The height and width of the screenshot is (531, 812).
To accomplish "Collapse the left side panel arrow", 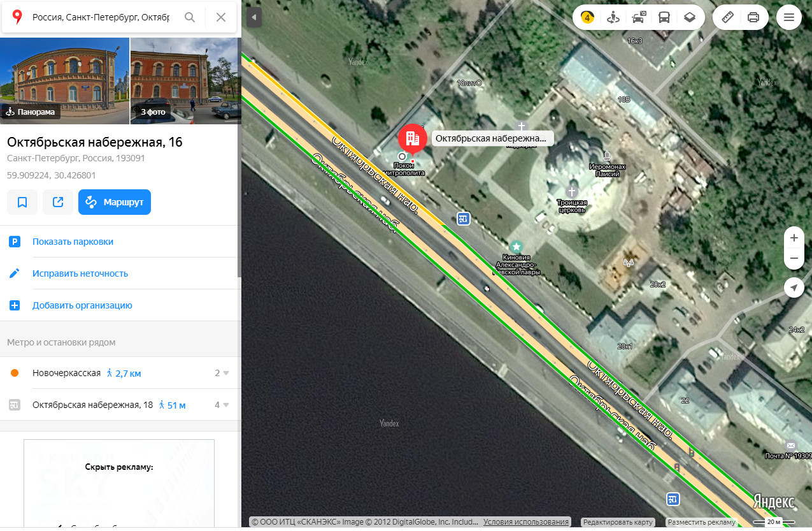I will 253,17.
